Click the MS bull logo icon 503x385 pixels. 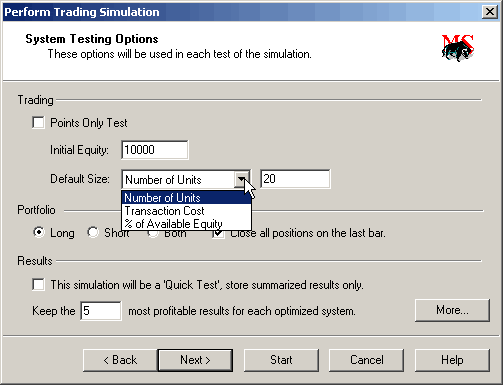click(x=458, y=48)
